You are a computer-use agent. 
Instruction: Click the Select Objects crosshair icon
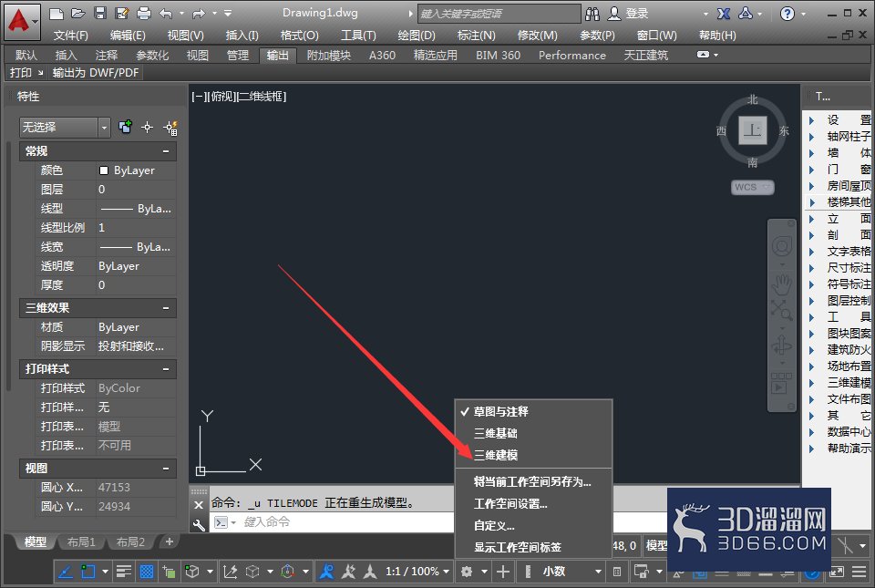tap(148, 128)
